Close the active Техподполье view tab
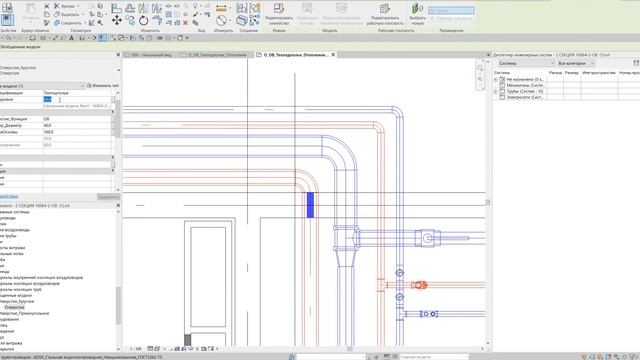The height and width of the screenshot is (360, 640). 333,55
